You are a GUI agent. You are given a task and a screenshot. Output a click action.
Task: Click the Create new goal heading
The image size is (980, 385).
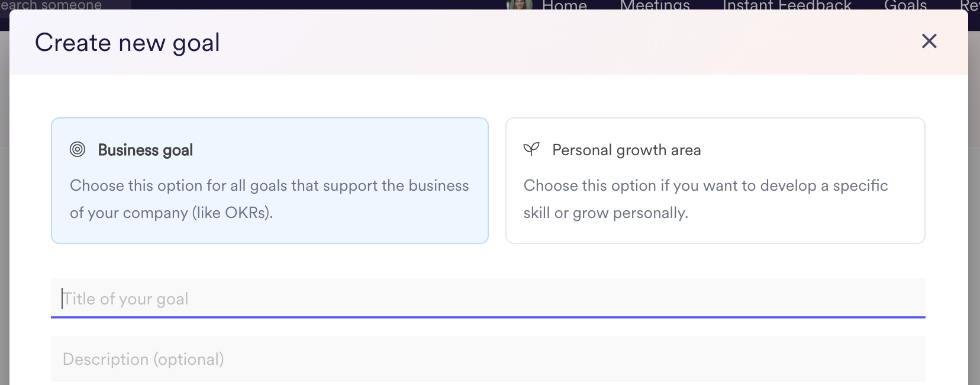(x=127, y=43)
